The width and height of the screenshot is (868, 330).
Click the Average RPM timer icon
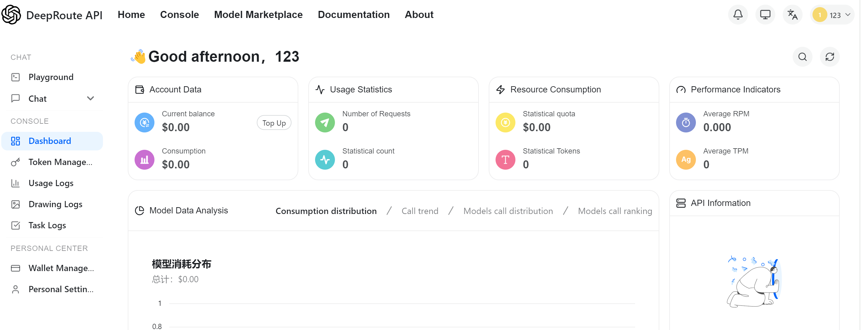click(686, 123)
